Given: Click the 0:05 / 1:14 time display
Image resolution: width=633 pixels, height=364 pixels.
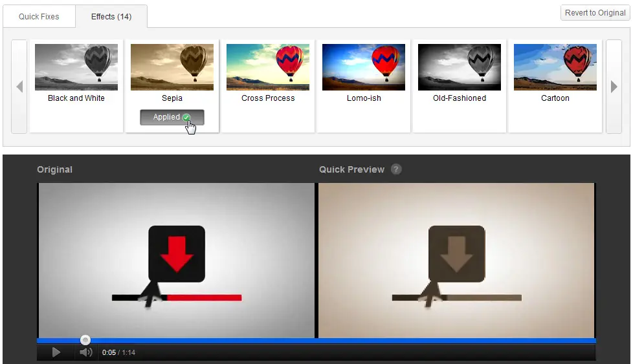Looking at the screenshot, I should tap(118, 352).
